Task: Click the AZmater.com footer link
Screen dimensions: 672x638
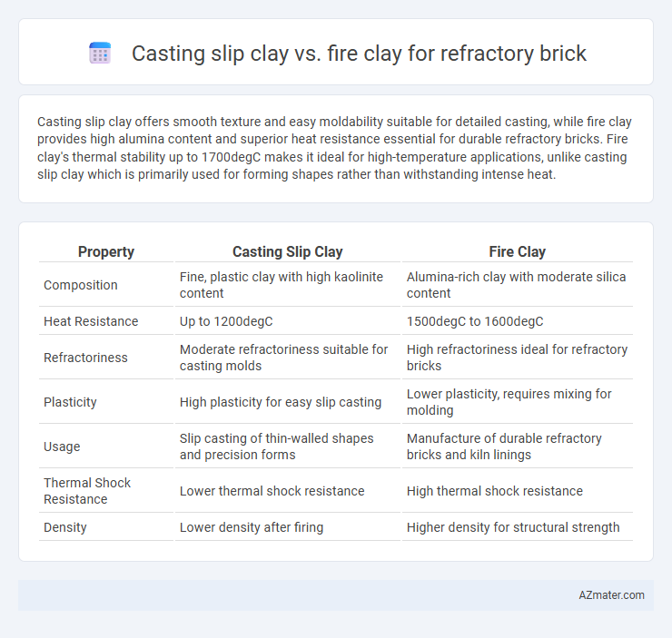Action: point(611,594)
